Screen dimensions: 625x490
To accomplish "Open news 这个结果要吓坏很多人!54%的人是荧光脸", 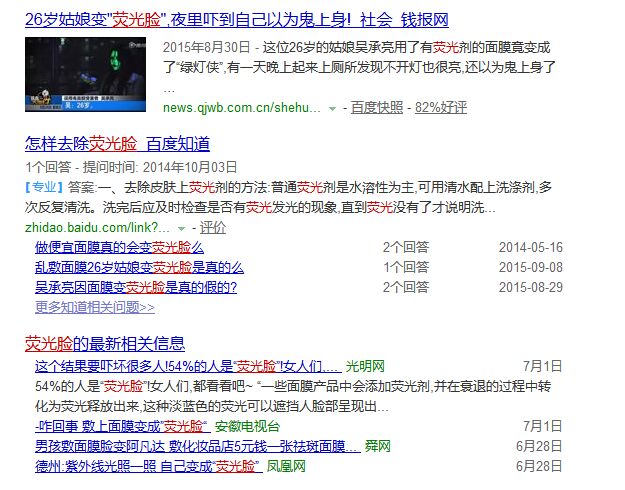I will 188,366.
